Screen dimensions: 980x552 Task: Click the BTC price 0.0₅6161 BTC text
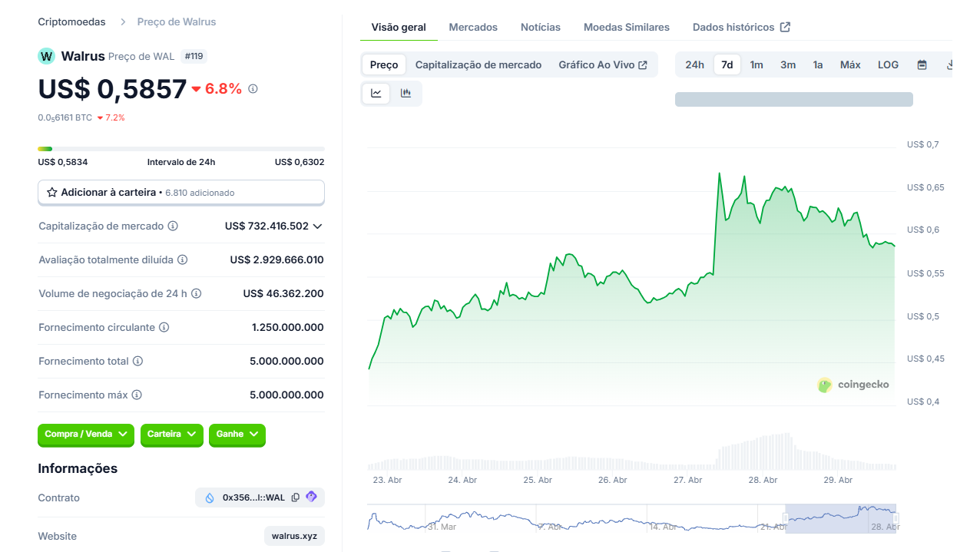[65, 118]
